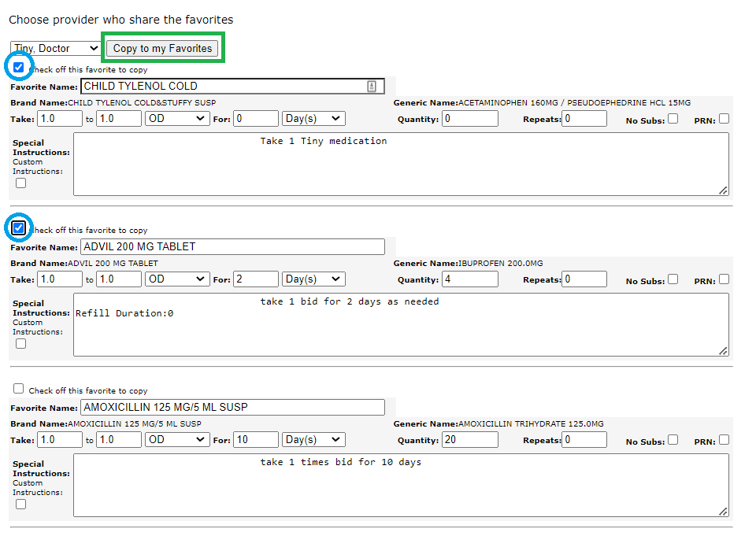756x547 pixels.
Task: Click Advil special instructions text area
Action: pos(401,325)
